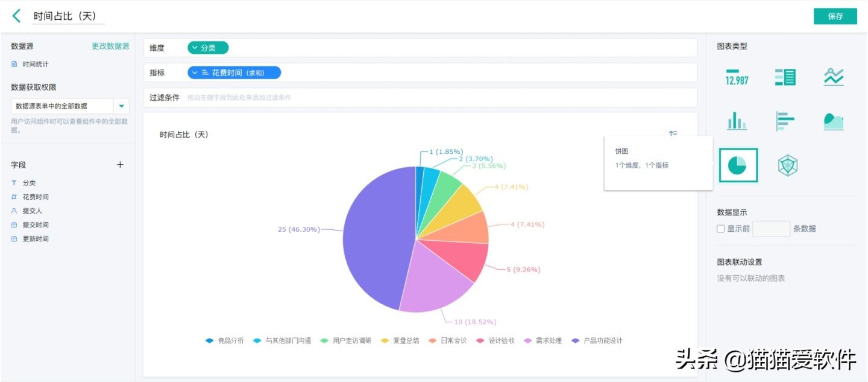868x382 pixels.
Task: Open the 数据源表单中的全部数据 dropdown
Action: click(x=122, y=106)
